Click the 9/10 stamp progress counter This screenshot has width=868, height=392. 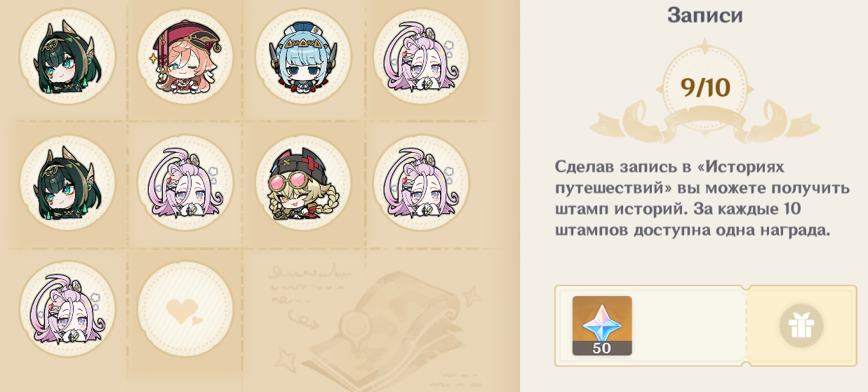point(705,88)
